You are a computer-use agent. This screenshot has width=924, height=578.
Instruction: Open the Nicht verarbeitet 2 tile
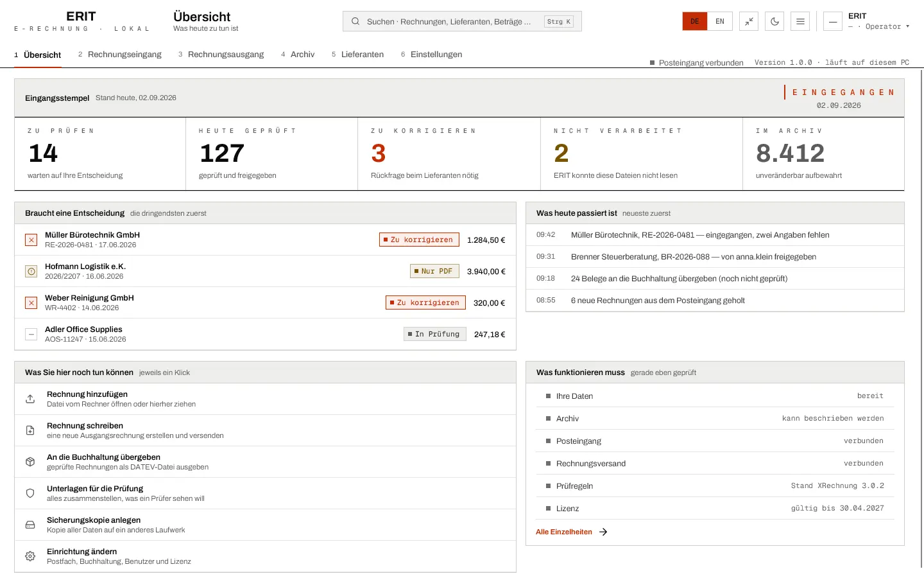click(642, 154)
